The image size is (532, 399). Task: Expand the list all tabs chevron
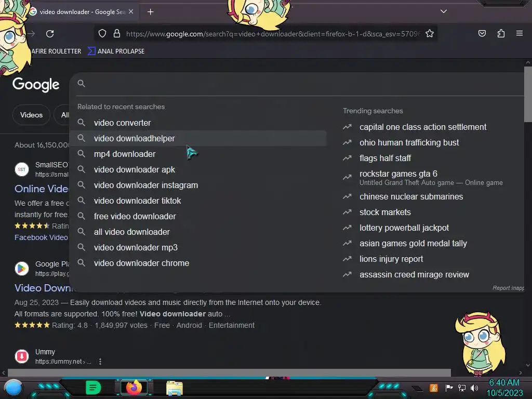[x=444, y=11]
